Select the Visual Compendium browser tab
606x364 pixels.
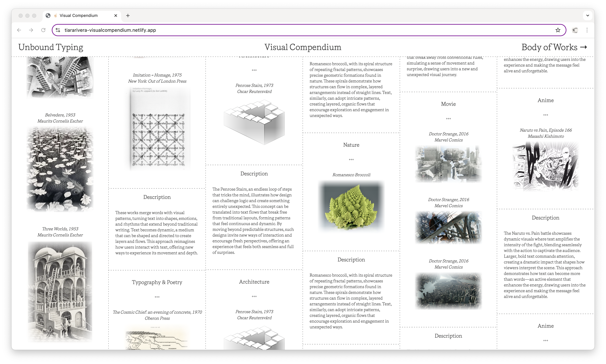point(82,16)
